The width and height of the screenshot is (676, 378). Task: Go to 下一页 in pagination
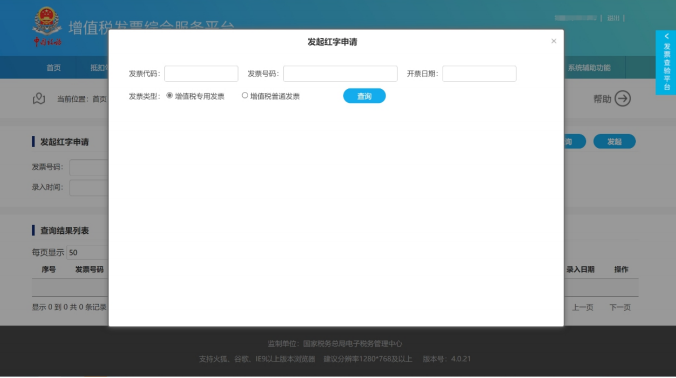(x=620, y=307)
